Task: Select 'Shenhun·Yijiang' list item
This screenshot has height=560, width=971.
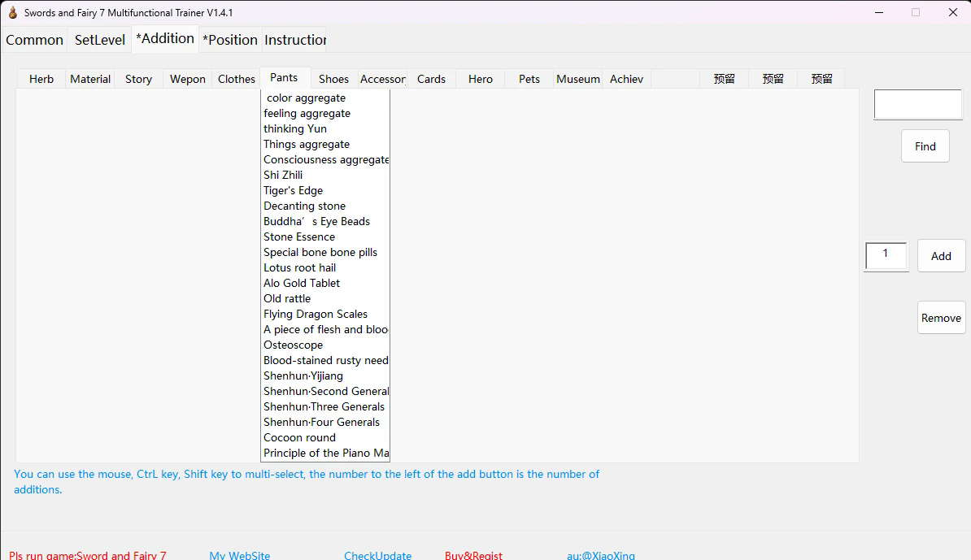Action: click(325, 376)
